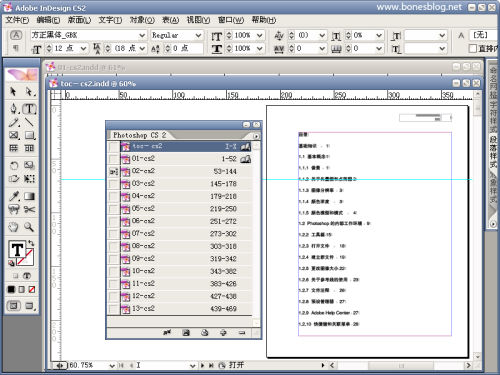Click baseline shift 0 点 field
Viewport: 500px width, 375px height.
tap(187, 49)
